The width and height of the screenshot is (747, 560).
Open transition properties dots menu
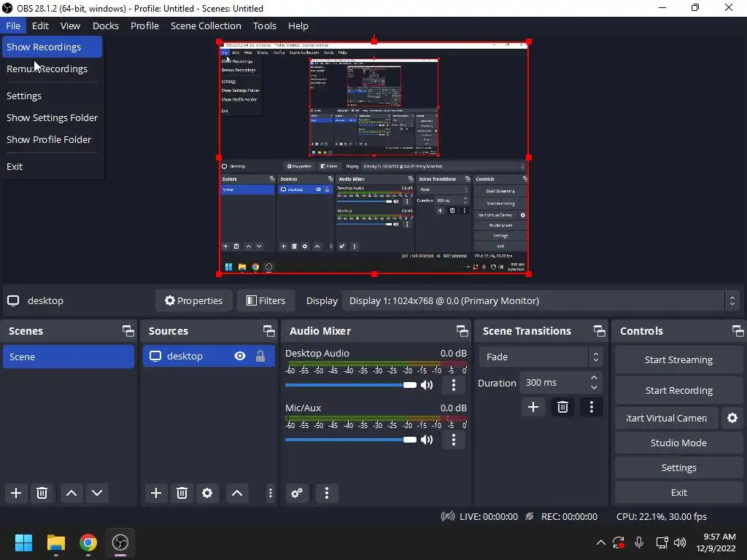(592, 407)
